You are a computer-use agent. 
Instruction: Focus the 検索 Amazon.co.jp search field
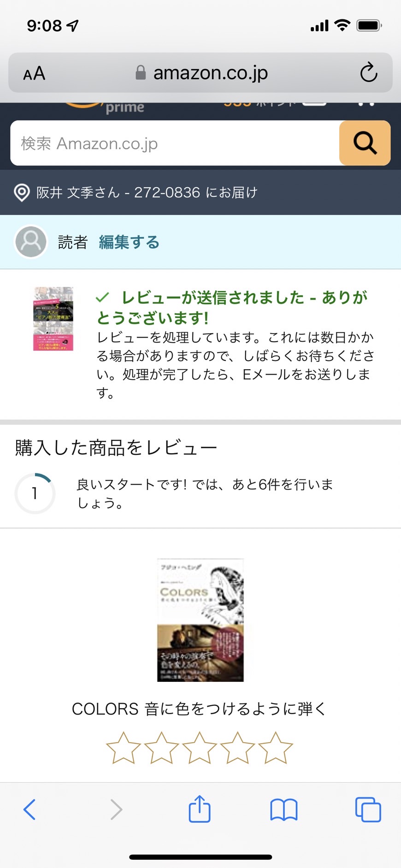[175, 143]
